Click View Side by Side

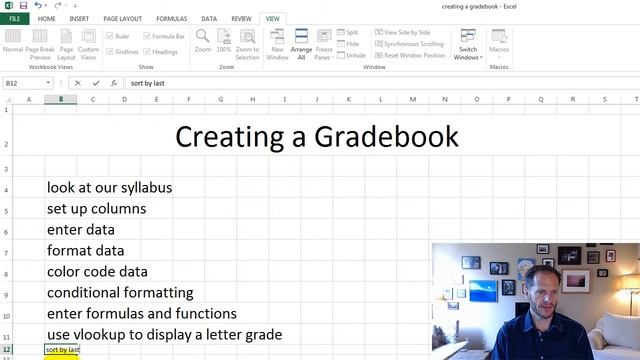[402, 32]
